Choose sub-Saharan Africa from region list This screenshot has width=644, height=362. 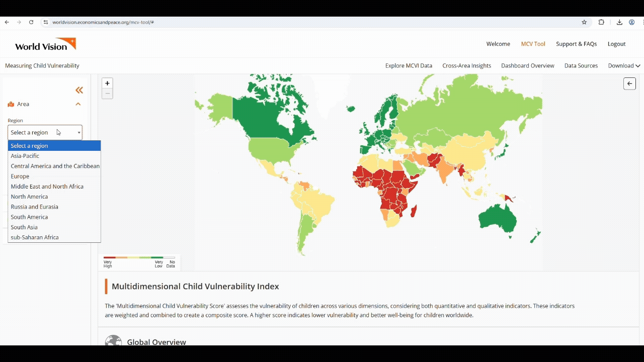point(35,237)
